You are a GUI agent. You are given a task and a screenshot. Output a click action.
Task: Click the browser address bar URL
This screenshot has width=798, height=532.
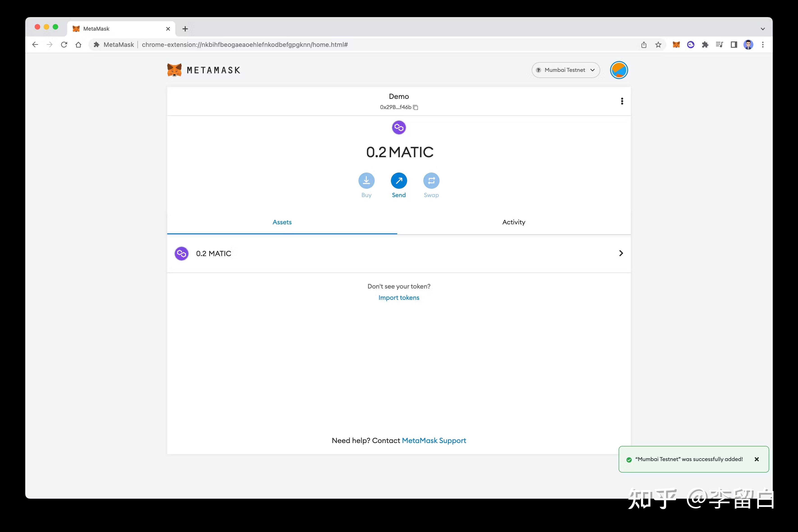244,45
